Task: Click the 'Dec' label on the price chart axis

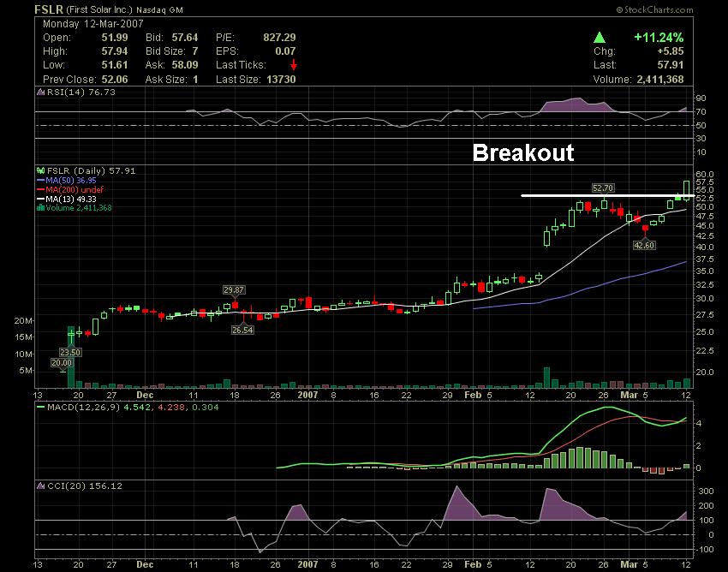Action: pos(145,395)
